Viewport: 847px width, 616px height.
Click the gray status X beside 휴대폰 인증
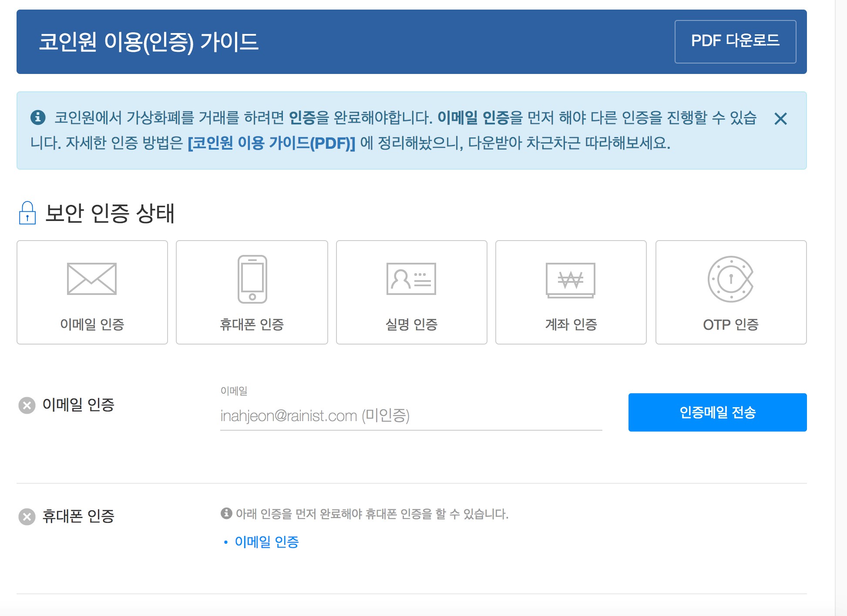pyautogui.click(x=27, y=516)
